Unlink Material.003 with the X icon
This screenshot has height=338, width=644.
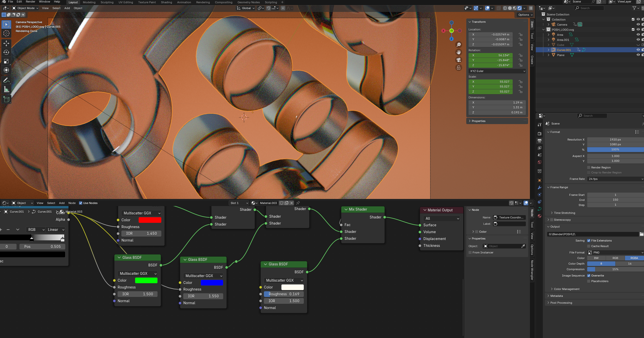(292, 203)
